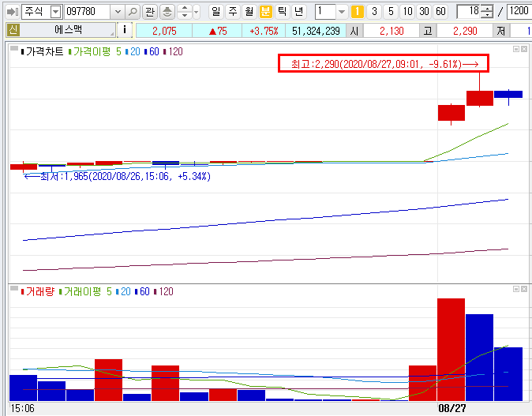Click the candle count field showing 18
The image size is (532, 416).
[469, 12]
